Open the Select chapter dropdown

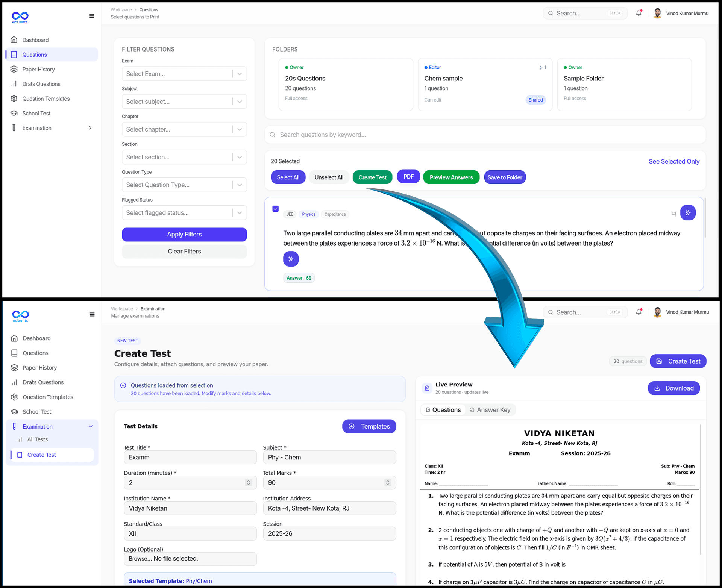coord(184,129)
